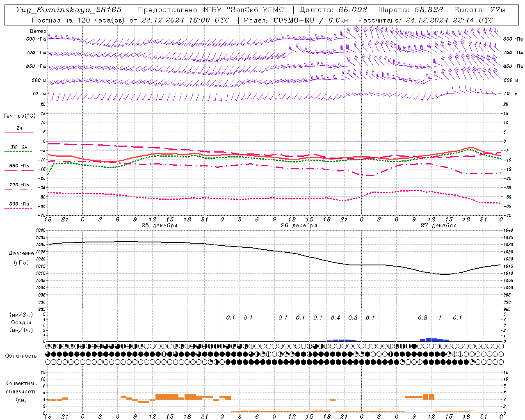Click the 850 гПа temperature legend entry
525x420 pixels.
[x=19, y=166]
